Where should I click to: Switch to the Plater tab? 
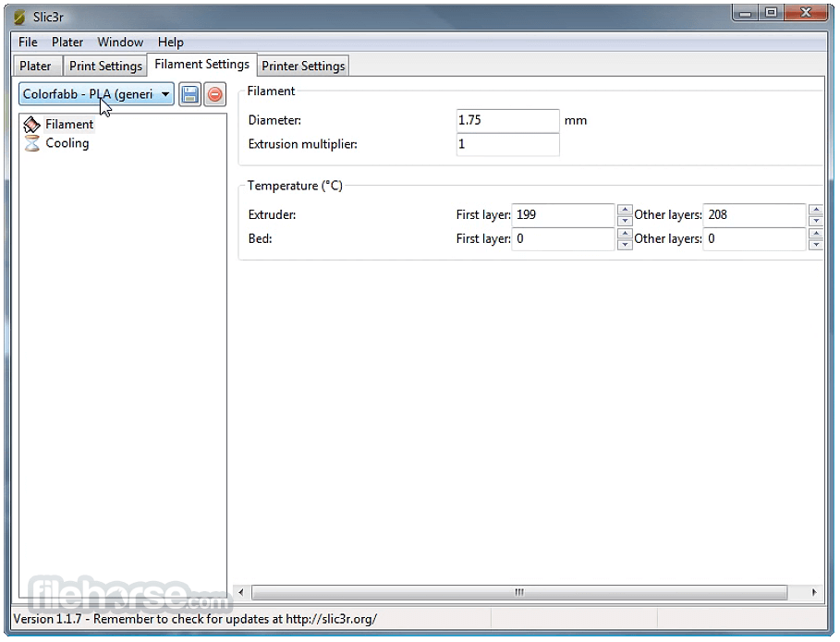(x=35, y=66)
